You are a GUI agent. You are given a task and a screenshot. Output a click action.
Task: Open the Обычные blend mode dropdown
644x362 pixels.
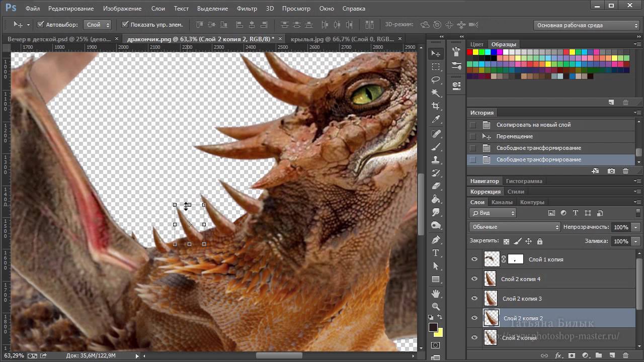pos(514,227)
